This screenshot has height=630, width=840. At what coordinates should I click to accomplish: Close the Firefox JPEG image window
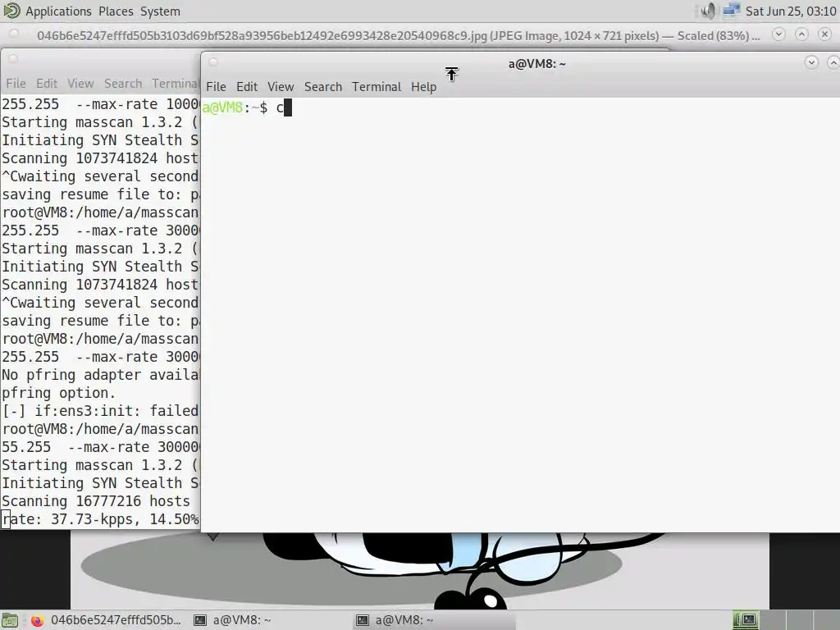pos(825,34)
